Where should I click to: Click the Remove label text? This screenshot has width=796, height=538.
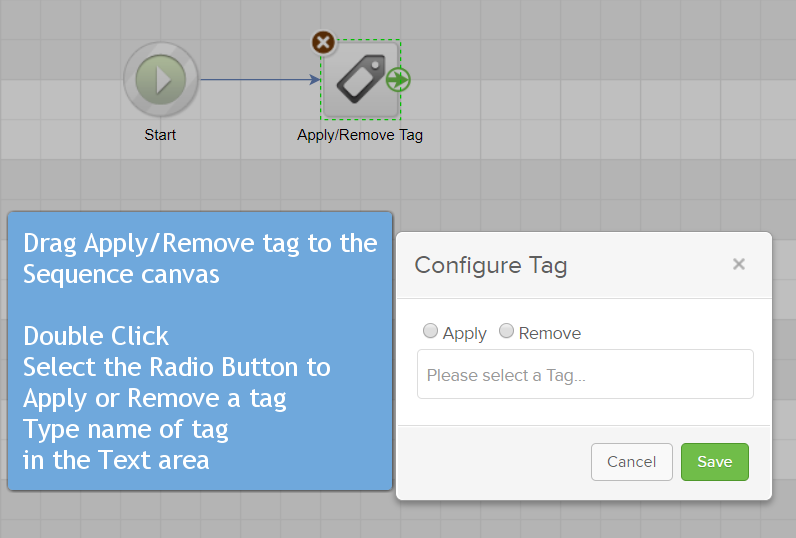[x=550, y=333]
